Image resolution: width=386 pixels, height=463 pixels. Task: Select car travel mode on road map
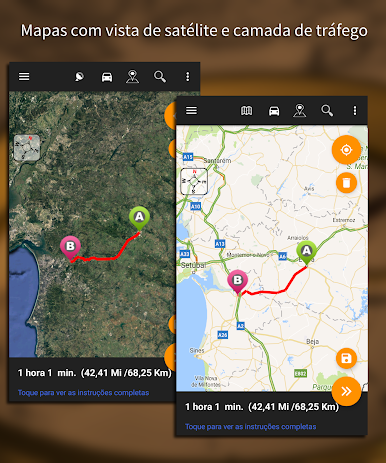click(274, 111)
